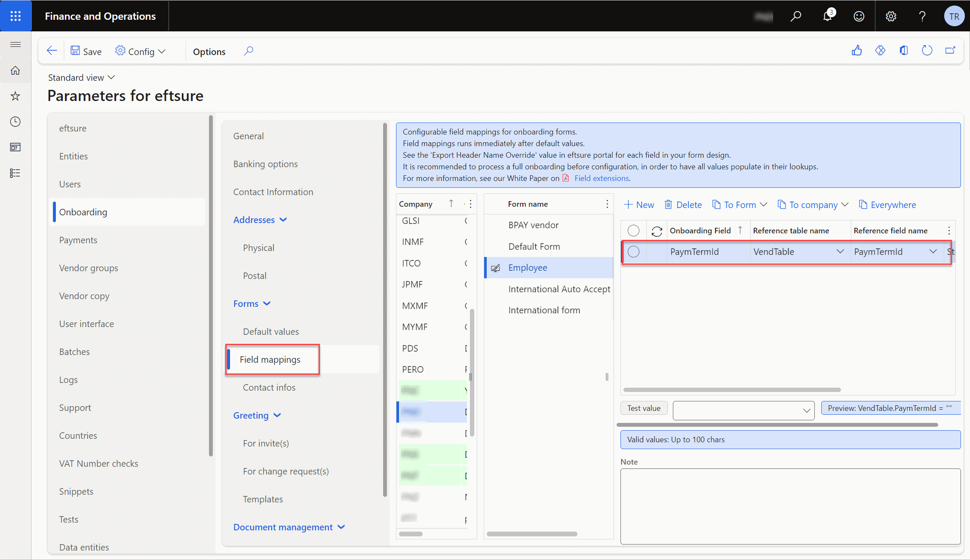Open form in new window icon
The width and height of the screenshot is (970, 560).
pyautogui.click(x=950, y=51)
